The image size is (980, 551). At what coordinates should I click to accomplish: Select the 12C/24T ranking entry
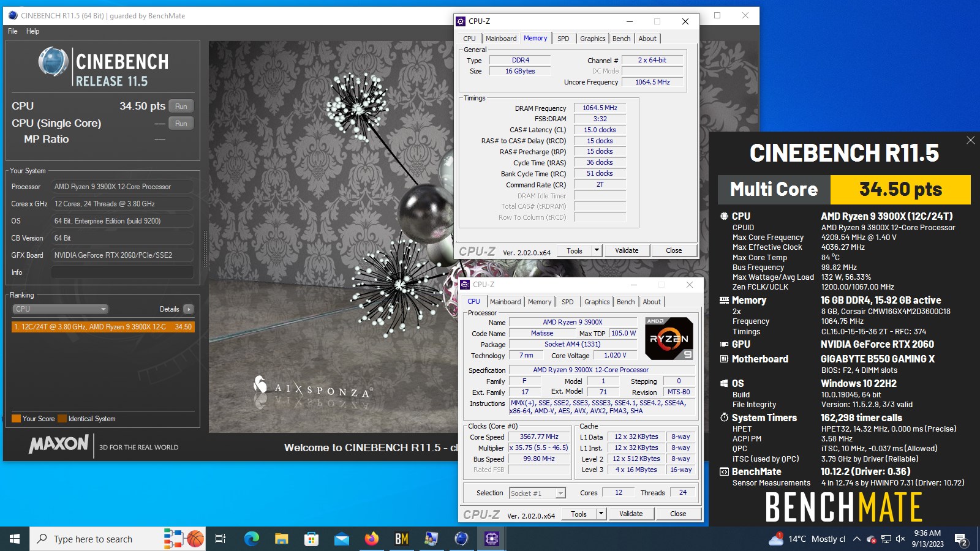(x=103, y=327)
